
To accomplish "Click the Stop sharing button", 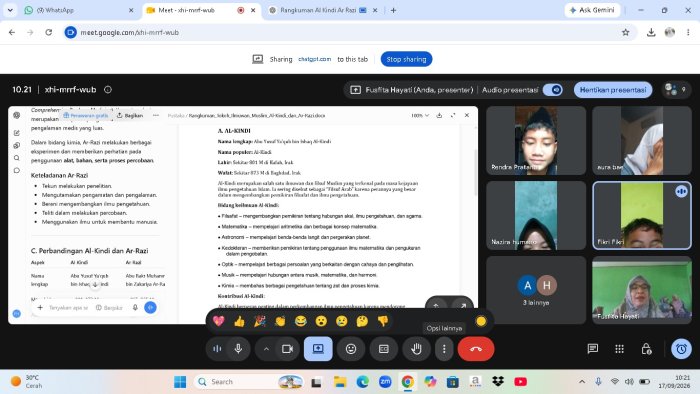I will (x=406, y=59).
